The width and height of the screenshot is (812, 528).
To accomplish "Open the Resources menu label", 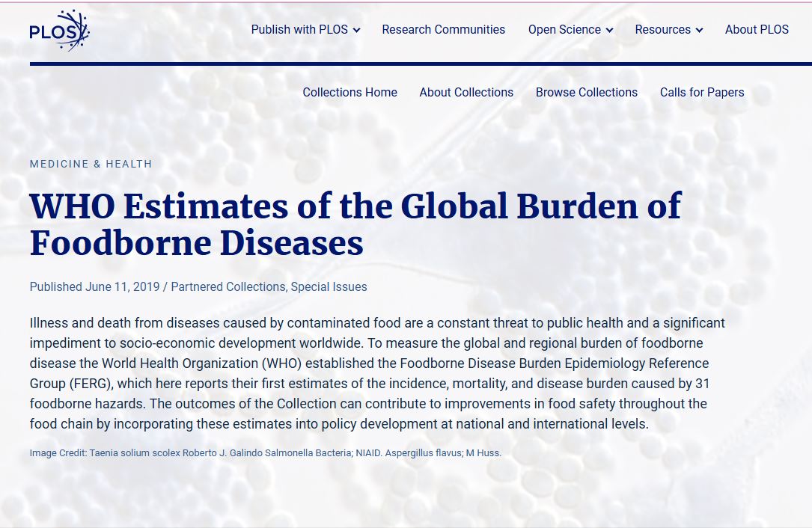I will (663, 29).
